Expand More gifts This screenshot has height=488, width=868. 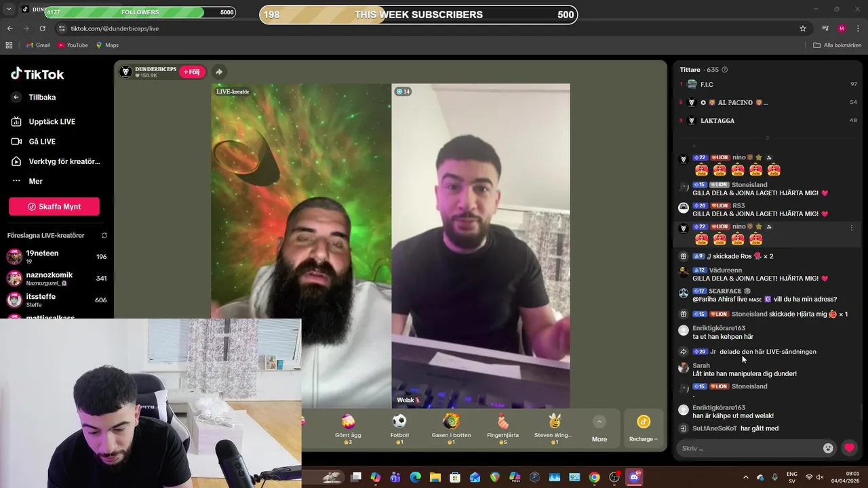pos(599,430)
